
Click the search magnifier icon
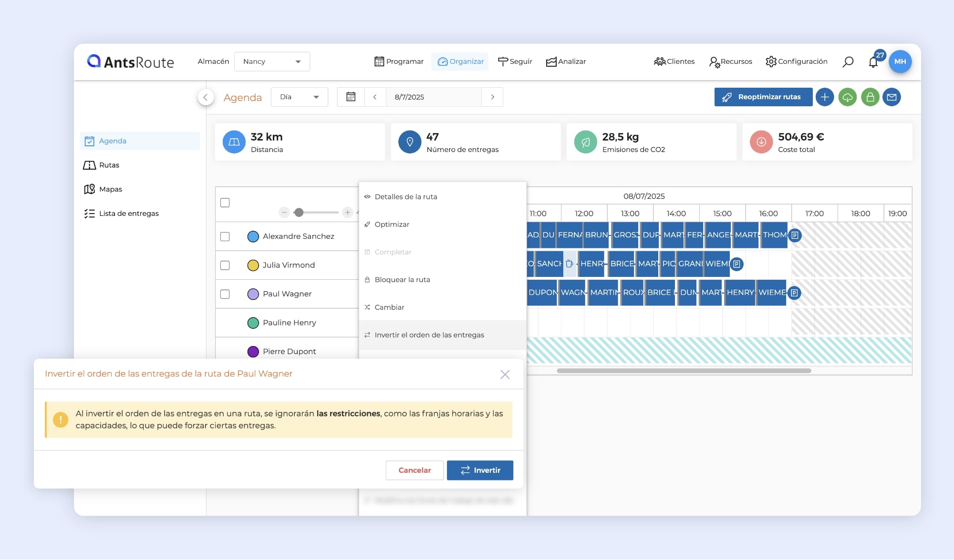click(848, 61)
